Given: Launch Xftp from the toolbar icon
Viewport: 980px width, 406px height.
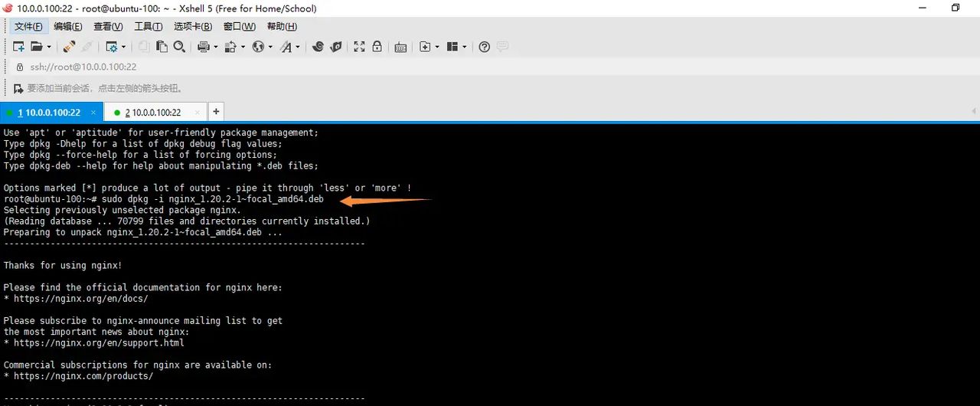Looking at the screenshot, I should click(x=318, y=47).
